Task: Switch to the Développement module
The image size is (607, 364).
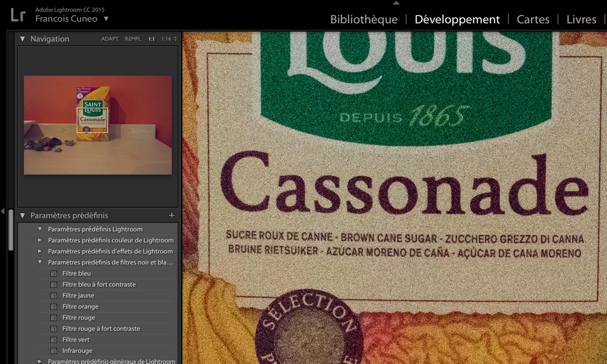Action: (457, 19)
